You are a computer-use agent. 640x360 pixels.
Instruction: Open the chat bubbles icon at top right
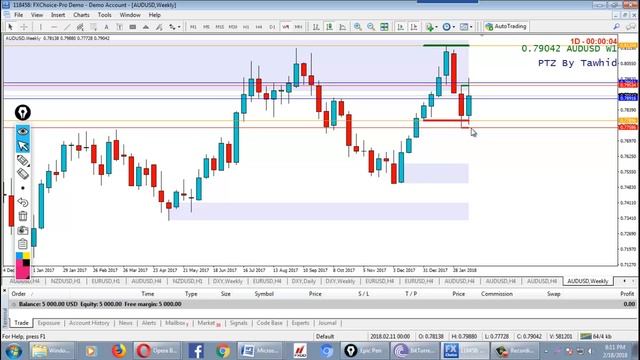pyautogui.click(x=631, y=27)
